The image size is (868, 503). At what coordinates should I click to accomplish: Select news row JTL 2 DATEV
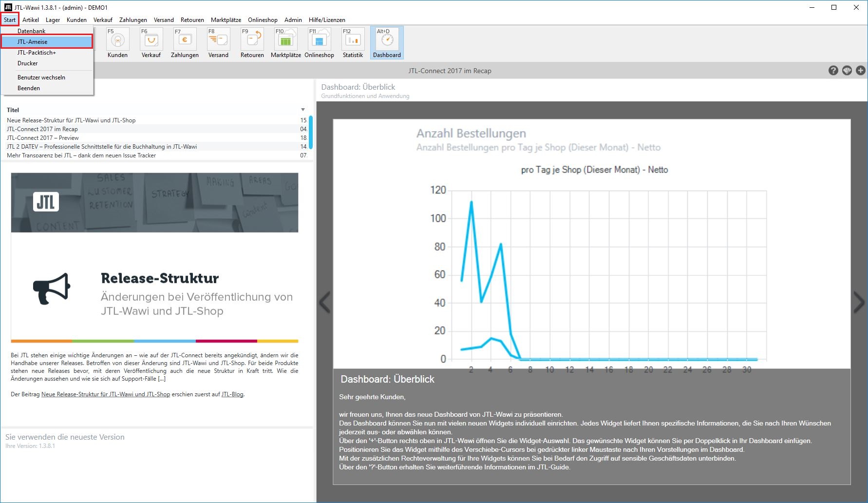(156, 147)
